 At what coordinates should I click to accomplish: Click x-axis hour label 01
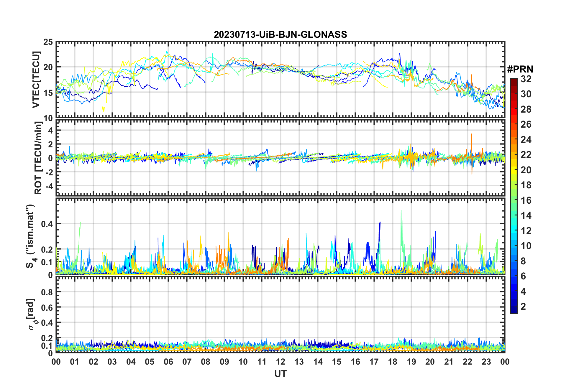coord(75,362)
